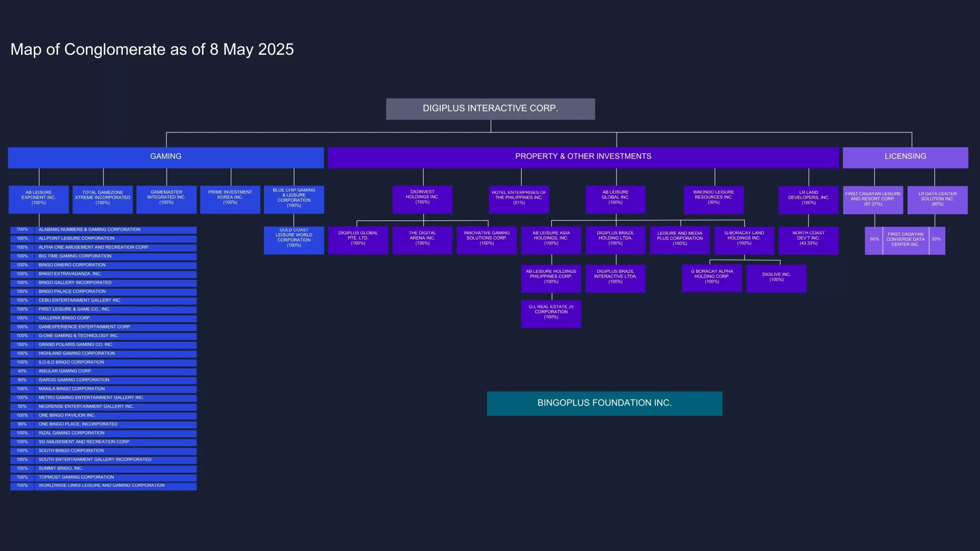Click Alpha One Amusement and Recreation Corp. row
The image size is (980, 551).
tap(103, 248)
